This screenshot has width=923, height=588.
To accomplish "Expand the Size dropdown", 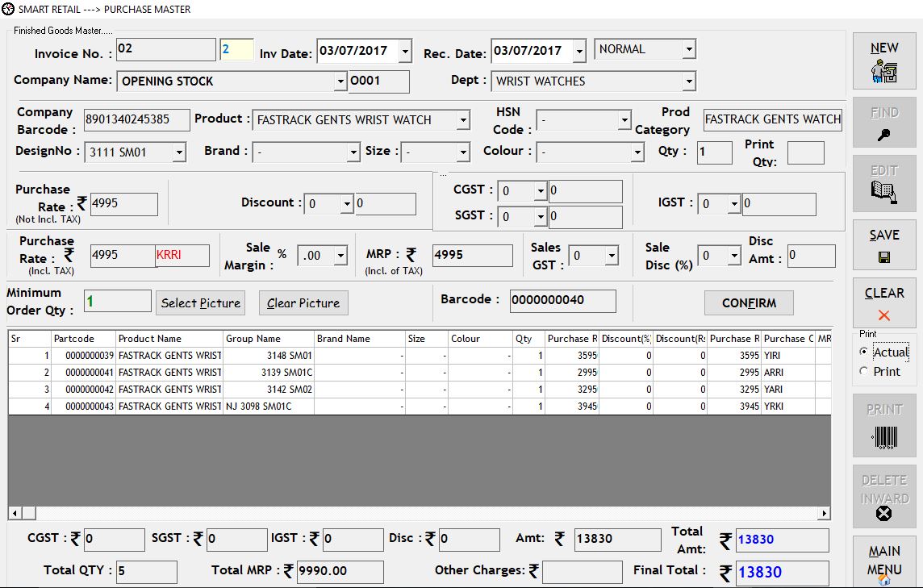I will (463, 152).
